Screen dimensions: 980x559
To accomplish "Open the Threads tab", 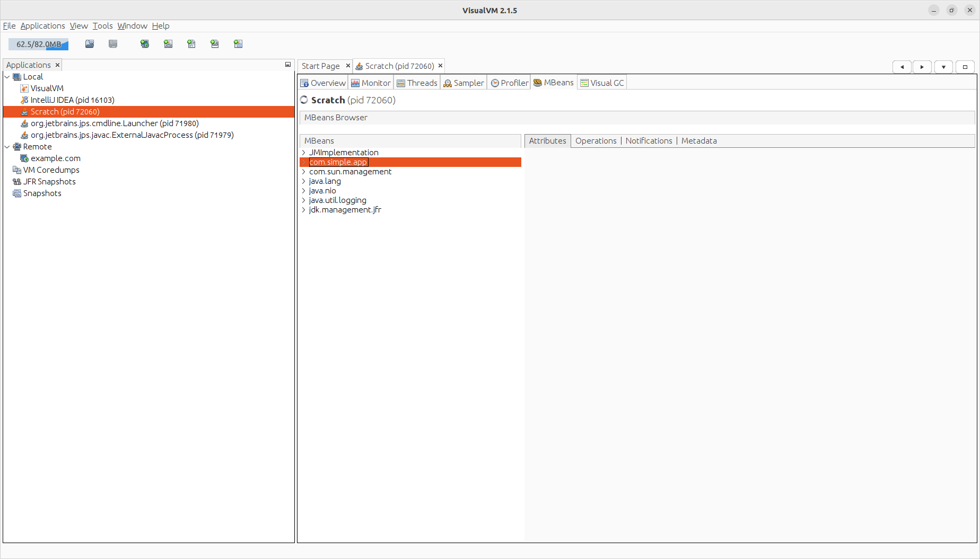I will click(x=417, y=83).
